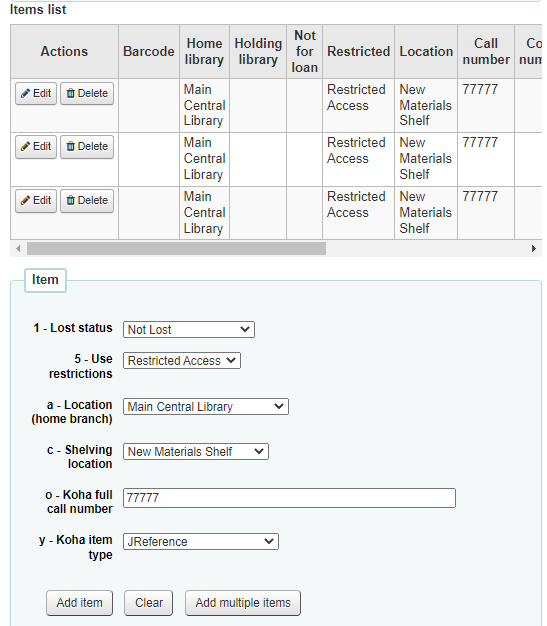Click the Clear button
The width and height of the screenshot is (547, 626).
(x=149, y=603)
